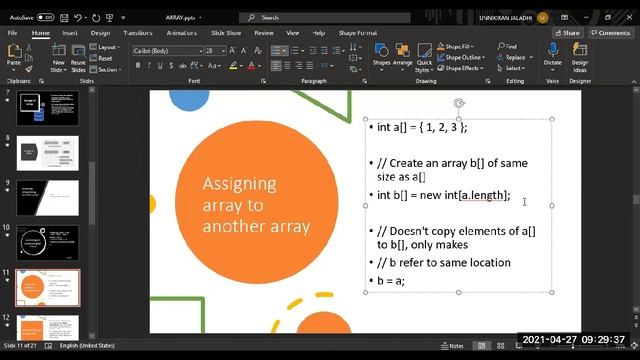The height and width of the screenshot is (360, 640).
Task: Open the Shape Format tab
Action: click(358, 33)
